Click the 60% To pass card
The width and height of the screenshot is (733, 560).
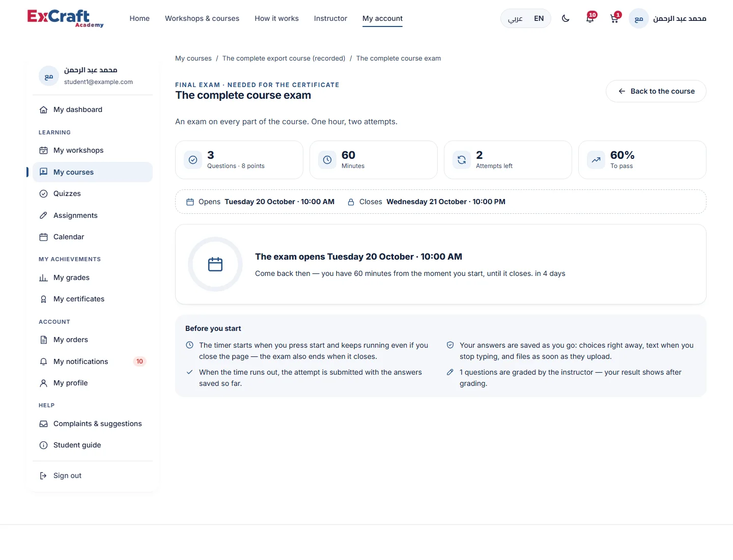pos(642,160)
